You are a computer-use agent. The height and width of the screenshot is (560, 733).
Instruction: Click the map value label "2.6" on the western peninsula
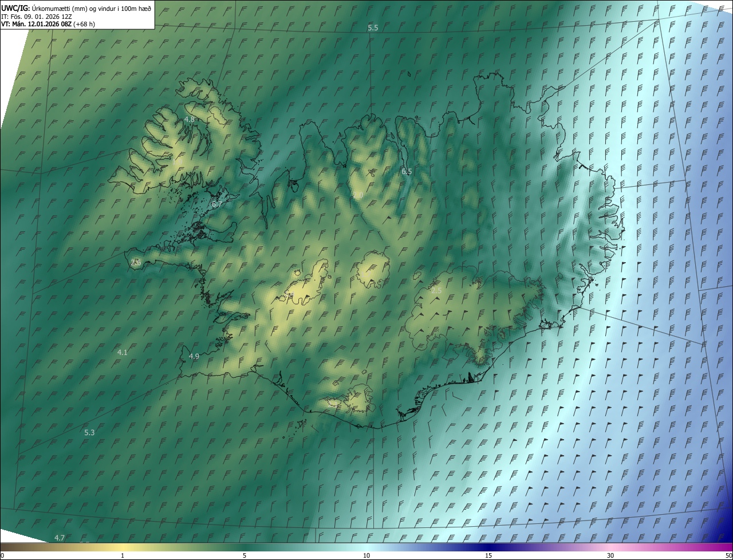click(136, 262)
